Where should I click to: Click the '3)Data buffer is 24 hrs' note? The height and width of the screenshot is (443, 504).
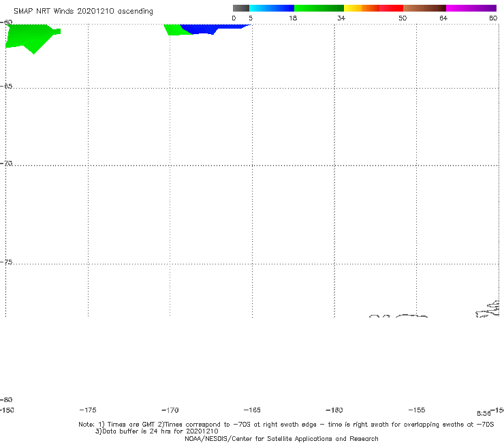click(x=157, y=431)
